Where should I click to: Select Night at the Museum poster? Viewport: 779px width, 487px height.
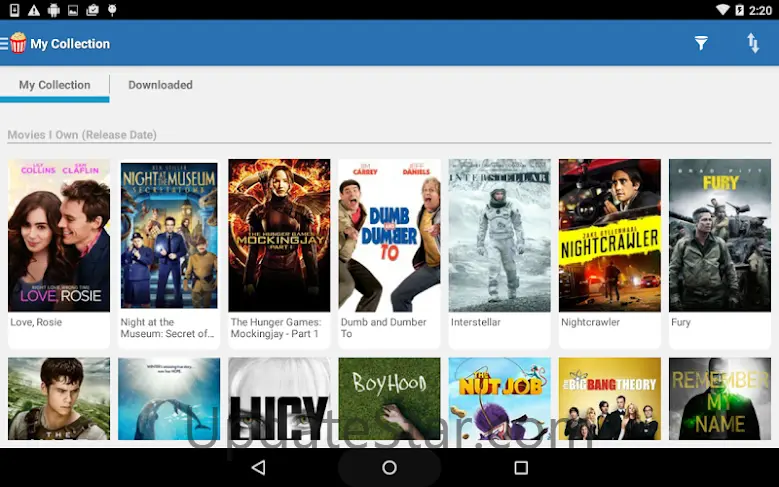pyautogui.click(x=169, y=236)
